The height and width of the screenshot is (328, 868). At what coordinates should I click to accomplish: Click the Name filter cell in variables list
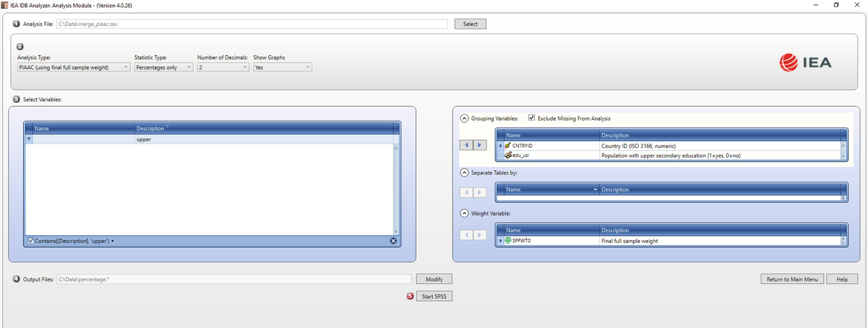point(83,139)
